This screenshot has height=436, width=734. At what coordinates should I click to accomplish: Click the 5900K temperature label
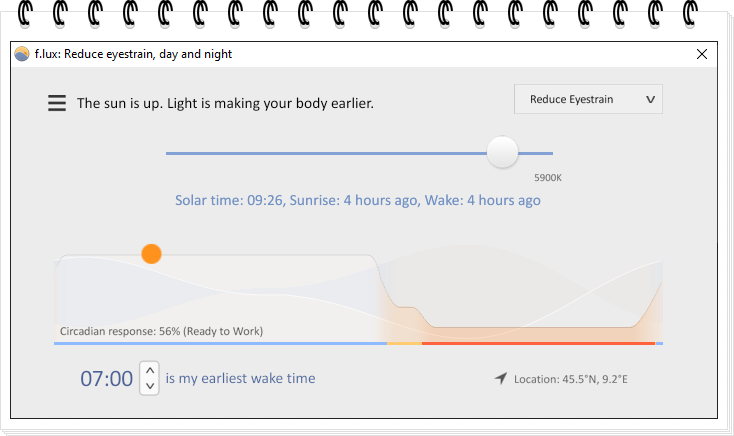(548, 178)
